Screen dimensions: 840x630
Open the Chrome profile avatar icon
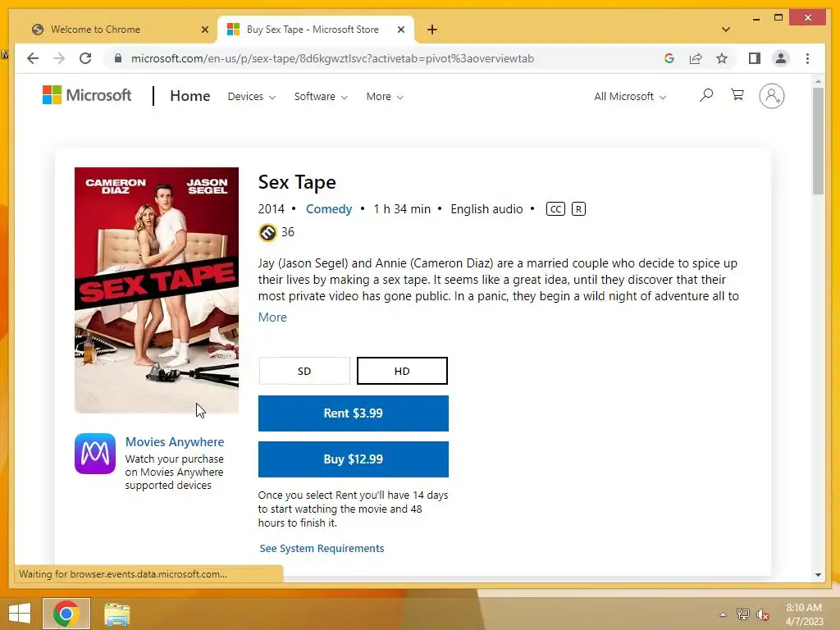click(x=781, y=58)
